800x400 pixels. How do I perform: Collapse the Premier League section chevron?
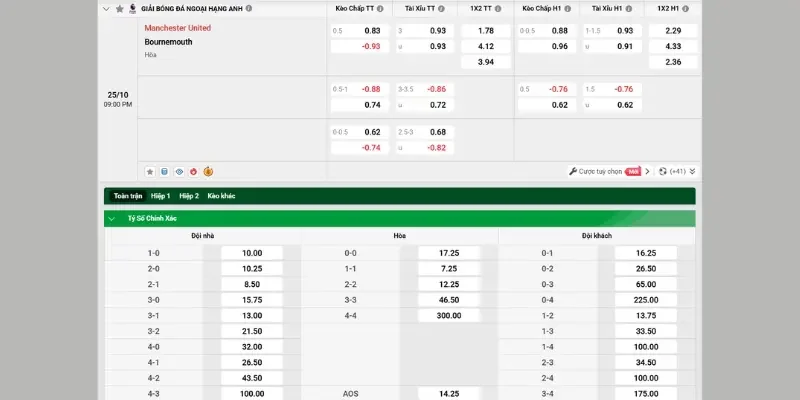click(106, 9)
